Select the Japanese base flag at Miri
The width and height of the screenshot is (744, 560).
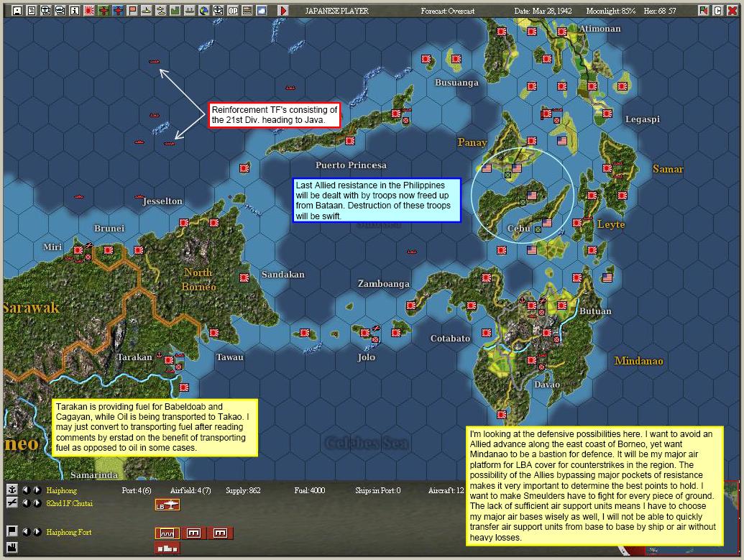click(x=78, y=250)
